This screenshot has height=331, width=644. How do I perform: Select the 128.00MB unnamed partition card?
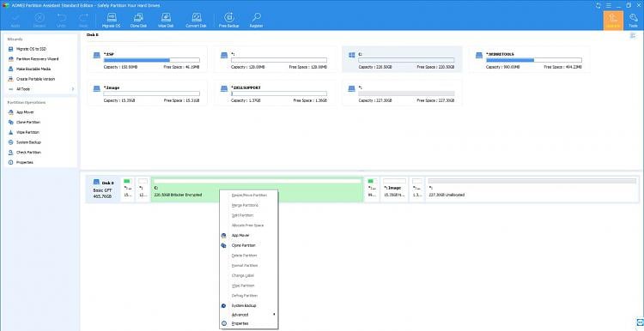[275, 59]
